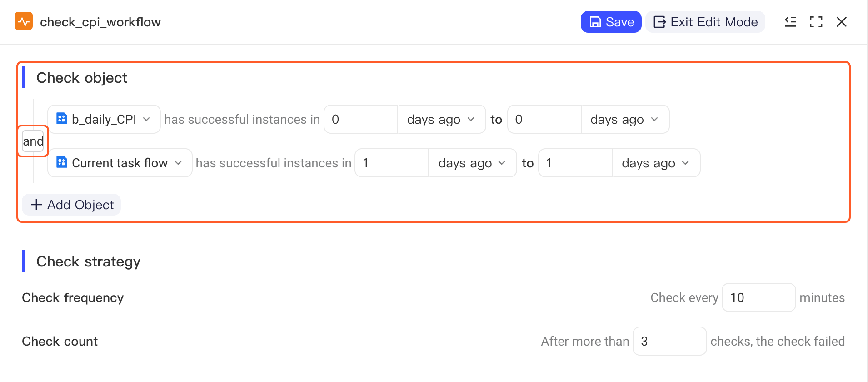The height and width of the screenshot is (382, 868).
Task: Click the start offset field of b_daily_CPI row
Action: pos(361,119)
